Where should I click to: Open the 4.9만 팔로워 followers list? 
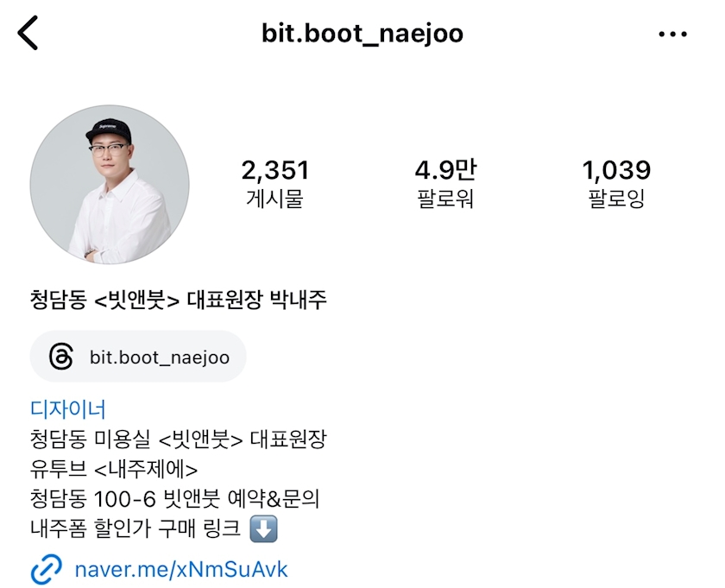445,184
